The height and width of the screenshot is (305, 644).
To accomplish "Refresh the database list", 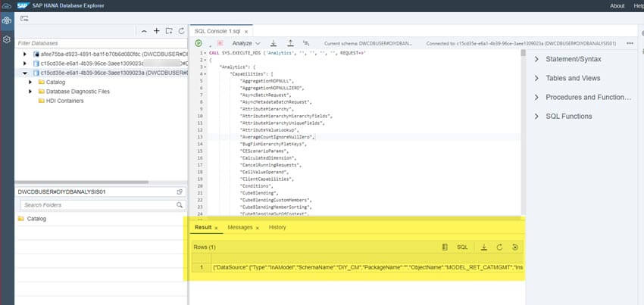I will 181,31.
